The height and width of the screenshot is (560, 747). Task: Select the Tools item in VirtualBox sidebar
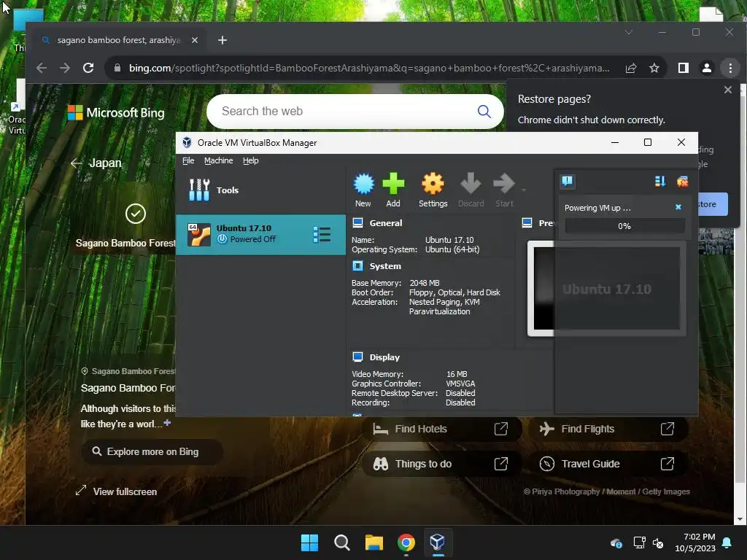point(260,190)
